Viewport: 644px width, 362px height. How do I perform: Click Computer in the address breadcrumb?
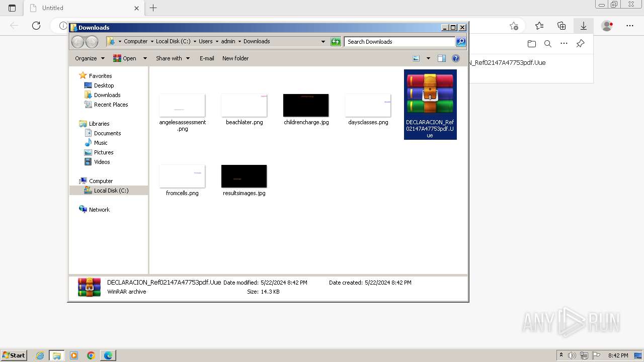coord(136,42)
